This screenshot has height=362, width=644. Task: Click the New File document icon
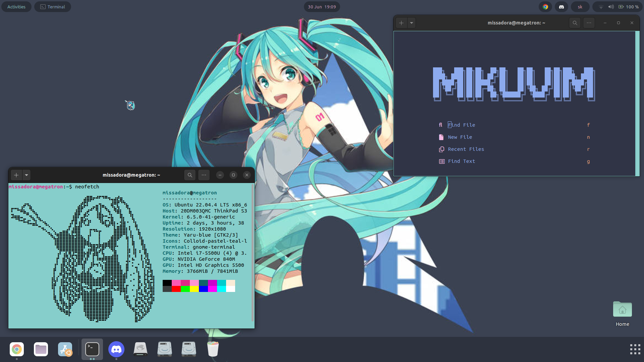[441, 137]
